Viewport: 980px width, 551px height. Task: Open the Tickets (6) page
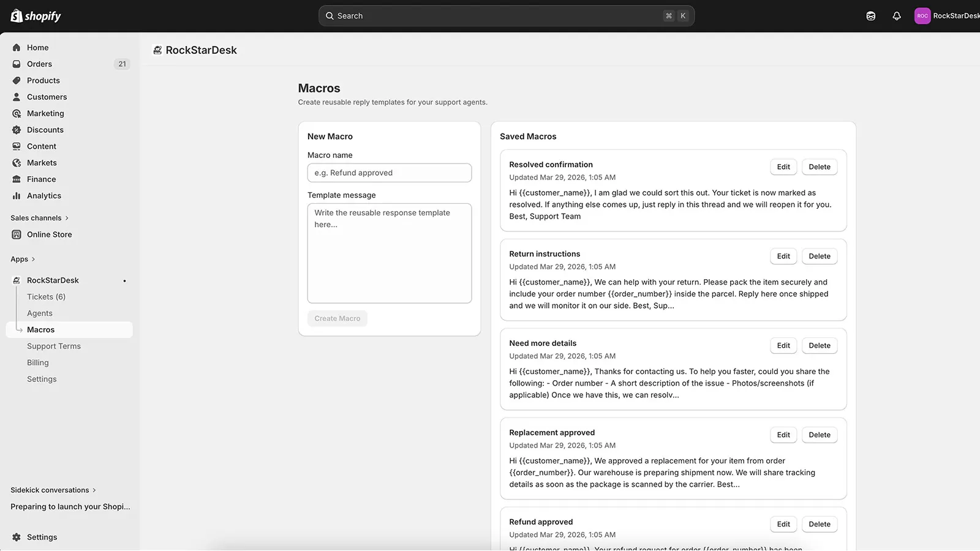point(46,297)
